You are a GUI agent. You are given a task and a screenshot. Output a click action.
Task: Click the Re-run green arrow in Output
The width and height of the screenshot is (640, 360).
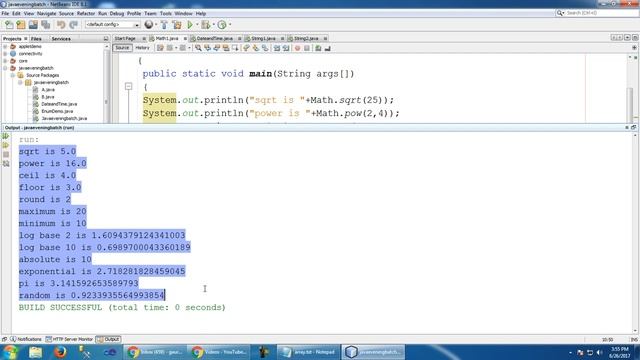click(6, 136)
